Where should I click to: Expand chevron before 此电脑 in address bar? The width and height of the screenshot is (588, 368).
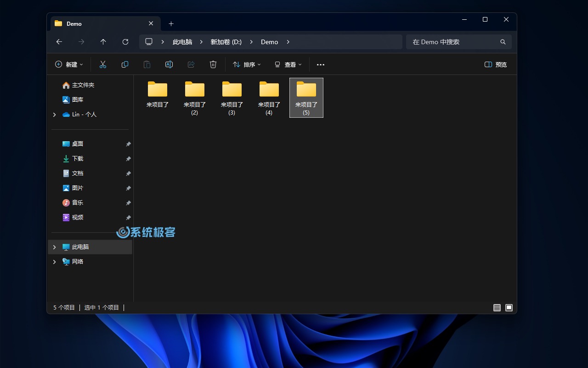pos(163,42)
